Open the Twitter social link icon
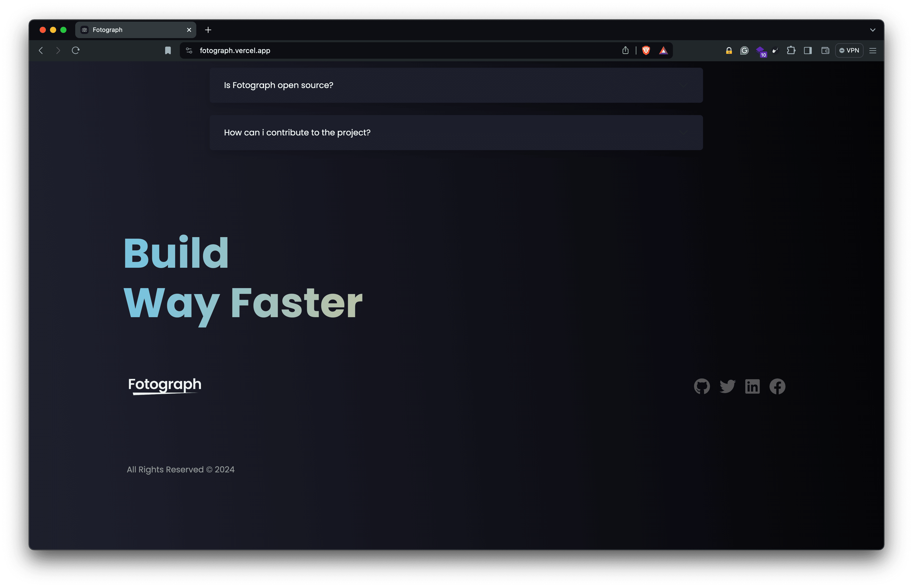This screenshot has height=588, width=913. pos(727,386)
